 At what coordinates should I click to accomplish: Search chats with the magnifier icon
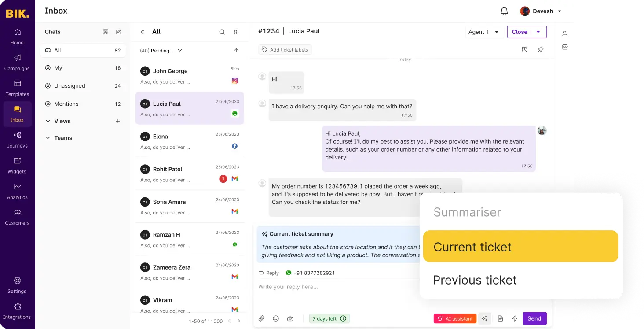222,32
